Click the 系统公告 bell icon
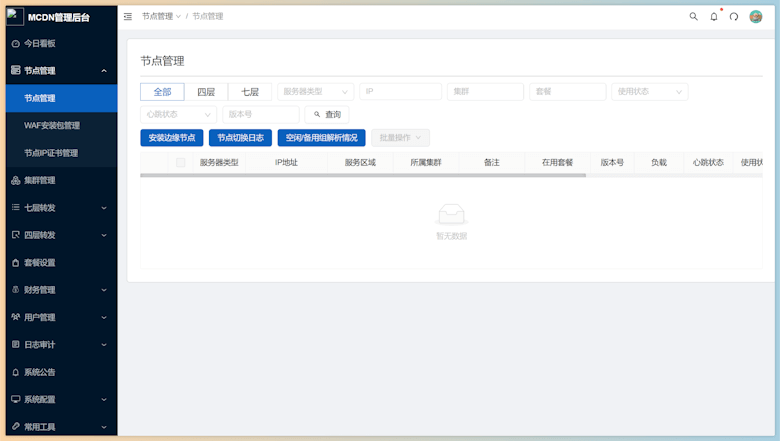Screen dimensions: 780x441 15,372
